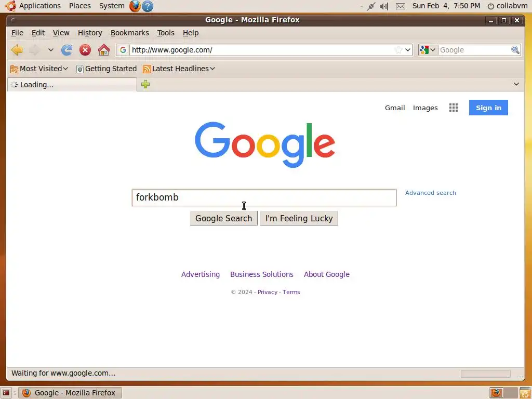The image size is (532, 399).
Task: Open the Edit menu
Action: [x=38, y=33]
